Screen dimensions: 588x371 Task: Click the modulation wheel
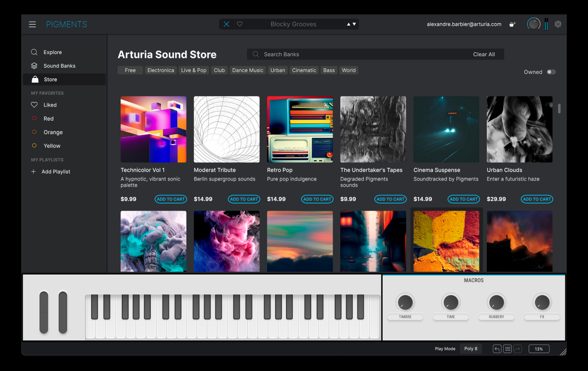click(63, 312)
